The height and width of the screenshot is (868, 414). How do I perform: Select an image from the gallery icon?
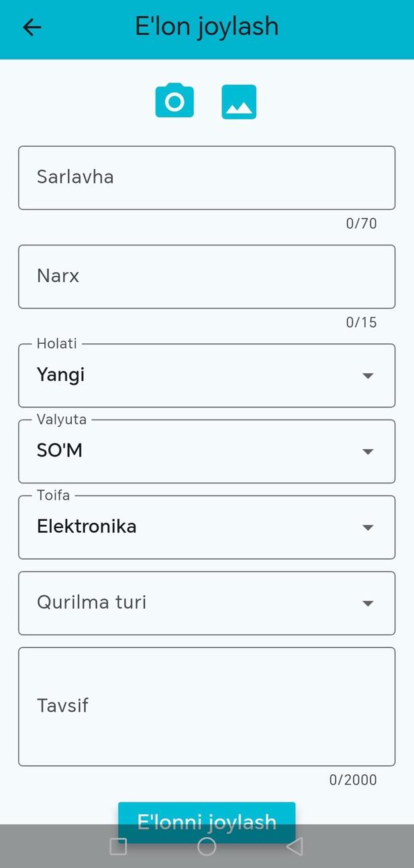[238, 101]
